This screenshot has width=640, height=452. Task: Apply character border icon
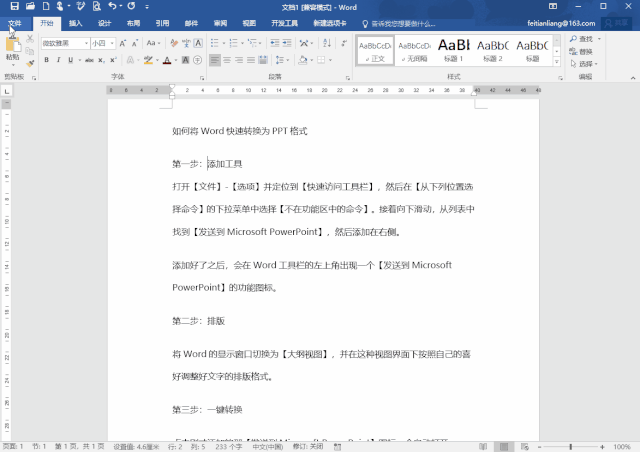click(x=198, y=43)
